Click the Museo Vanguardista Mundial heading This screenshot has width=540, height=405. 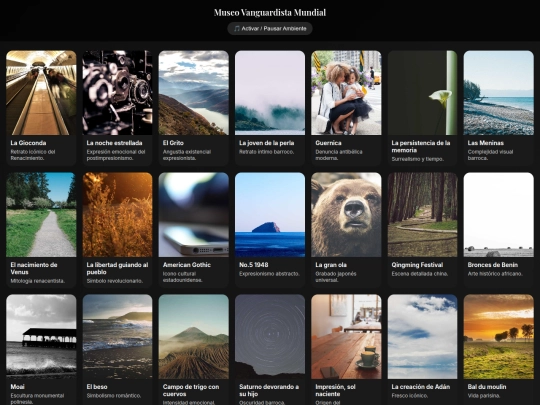click(x=270, y=13)
